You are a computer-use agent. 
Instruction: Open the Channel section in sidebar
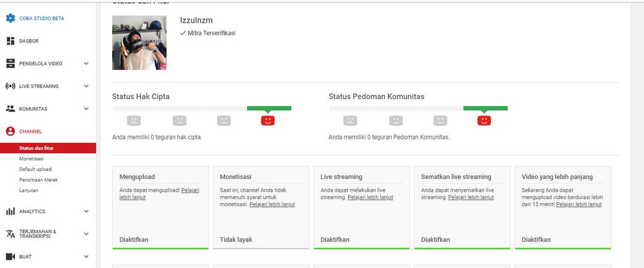tap(31, 131)
